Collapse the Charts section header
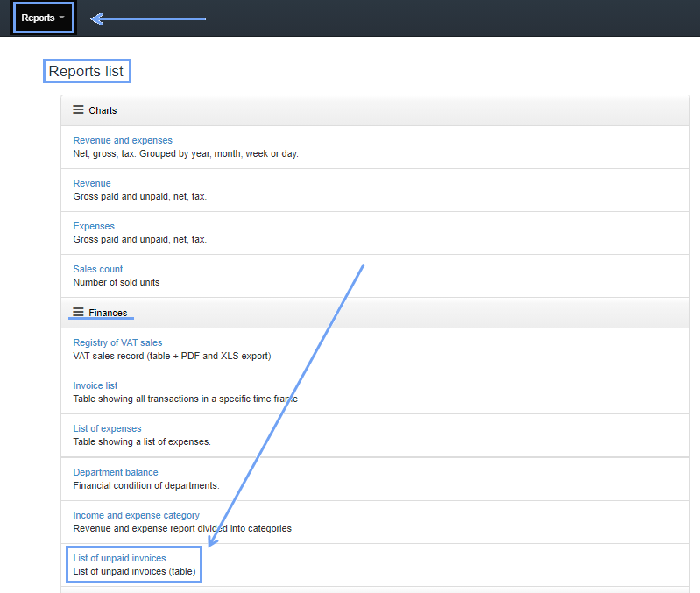This screenshot has width=700, height=593. [103, 110]
